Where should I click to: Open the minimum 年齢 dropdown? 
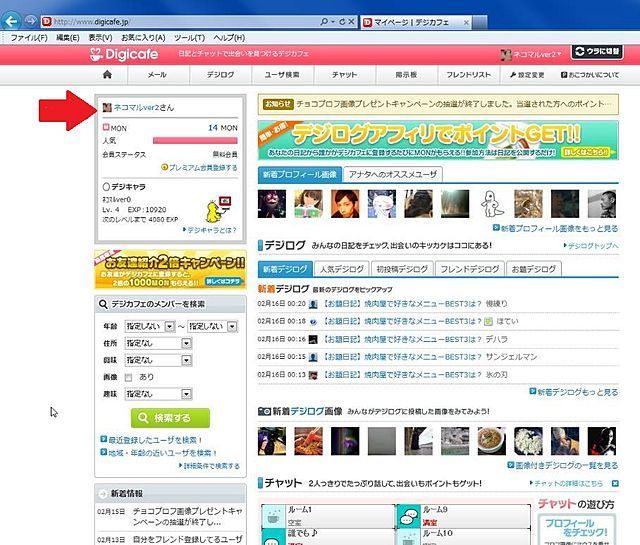coord(150,326)
